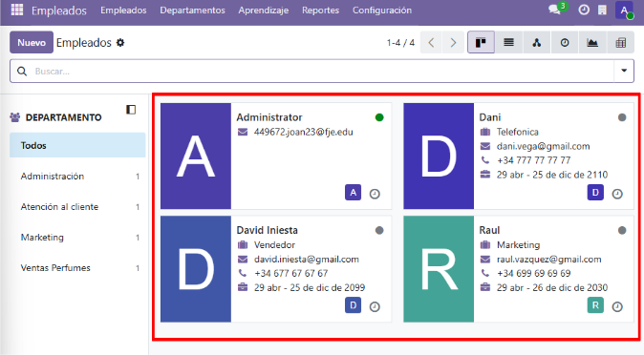Image resolution: width=644 pixels, height=355 pixels.
Task: Switch to Kanban view
Action: coord(481,42)
